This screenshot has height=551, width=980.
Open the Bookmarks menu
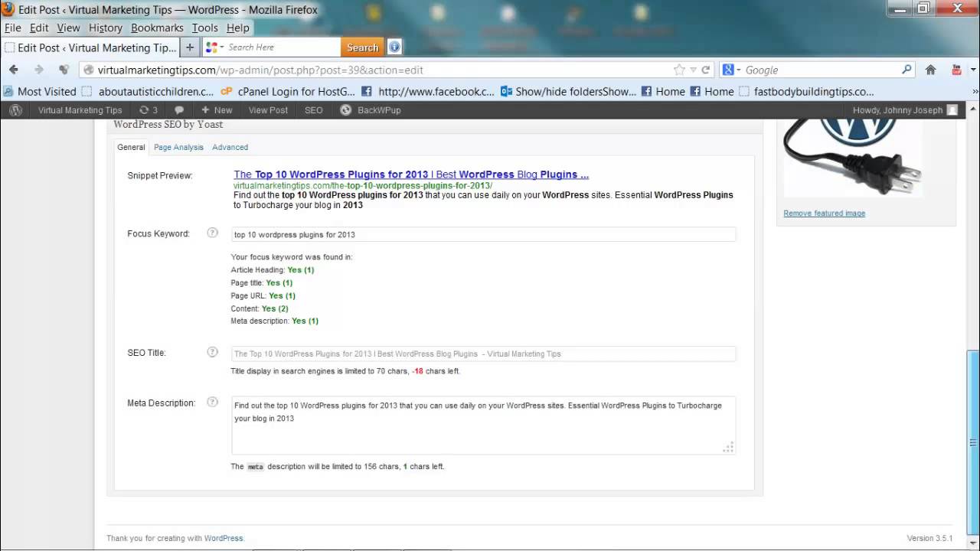coord(157,28)
